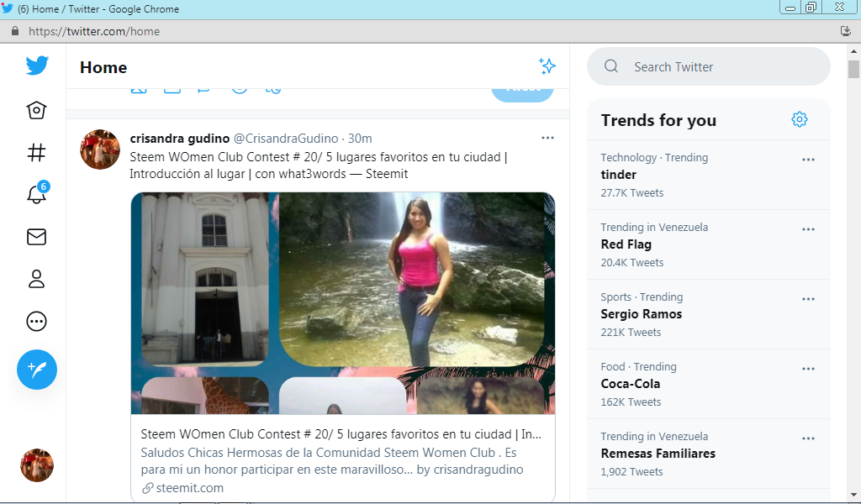The height and width of the screenshot is (504, 861).
Task: Click the Food · Trending label
Action: (x=639, y=366)
